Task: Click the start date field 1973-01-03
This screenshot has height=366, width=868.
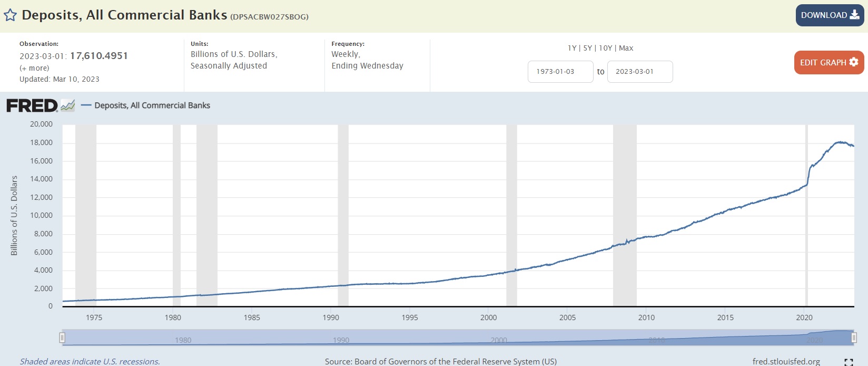Action: [560, 72]
